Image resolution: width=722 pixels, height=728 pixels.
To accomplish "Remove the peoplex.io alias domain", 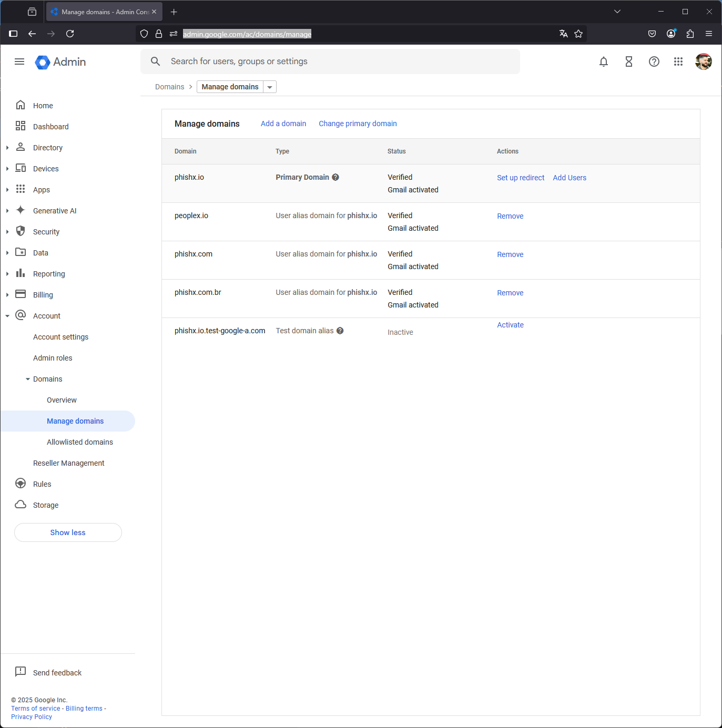I will click(x=510, y=216).
